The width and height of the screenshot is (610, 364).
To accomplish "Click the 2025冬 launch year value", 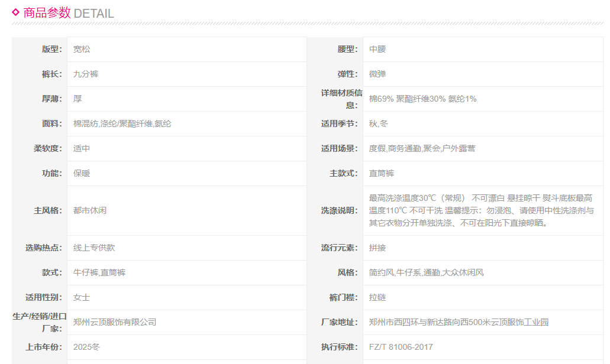I will 87,347.
